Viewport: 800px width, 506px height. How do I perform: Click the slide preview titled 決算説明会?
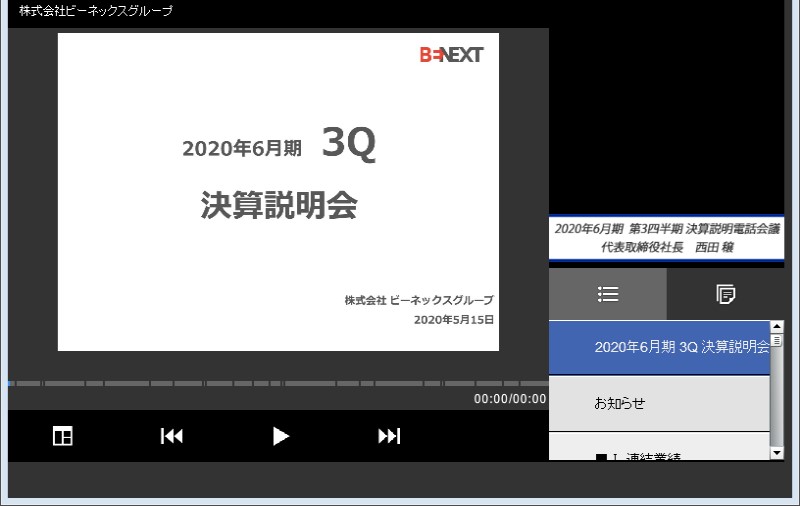tap(279, 192)
